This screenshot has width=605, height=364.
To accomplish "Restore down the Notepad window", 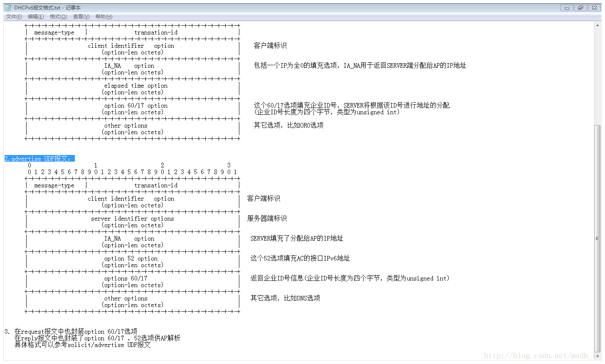I will click(x=580, y=8).
